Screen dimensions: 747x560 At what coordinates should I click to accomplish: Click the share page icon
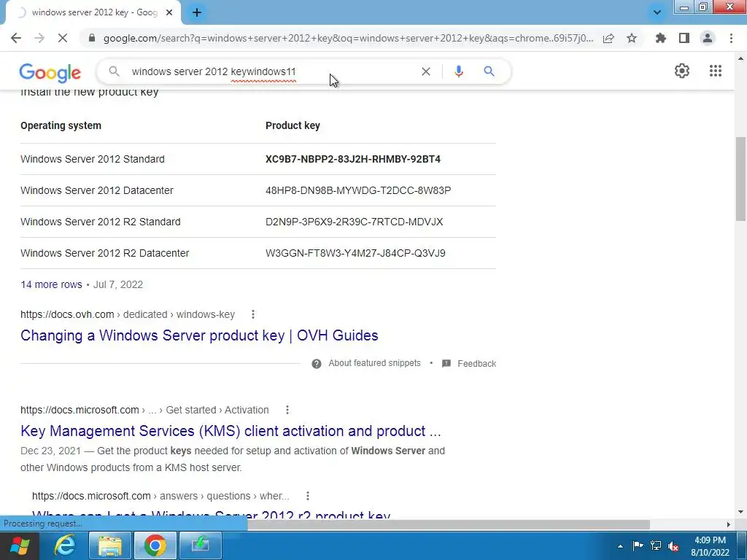click(608, 38)
